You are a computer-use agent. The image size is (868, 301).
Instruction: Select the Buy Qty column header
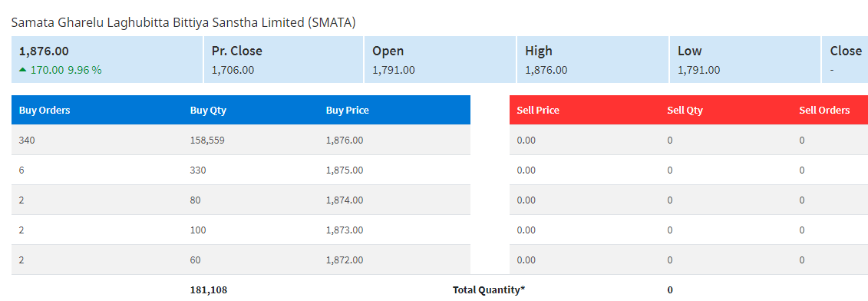click(x=208, y=110)
